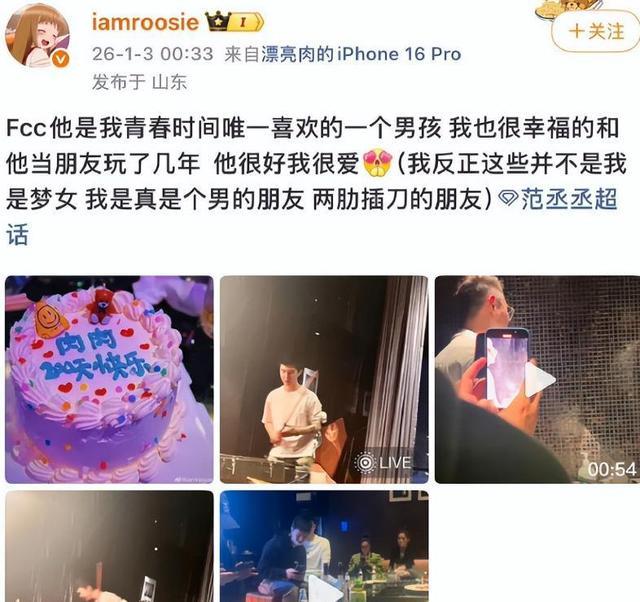Play the video of people at the table
Viewport: 640px width, 602px height.
[x=324, y=546]
